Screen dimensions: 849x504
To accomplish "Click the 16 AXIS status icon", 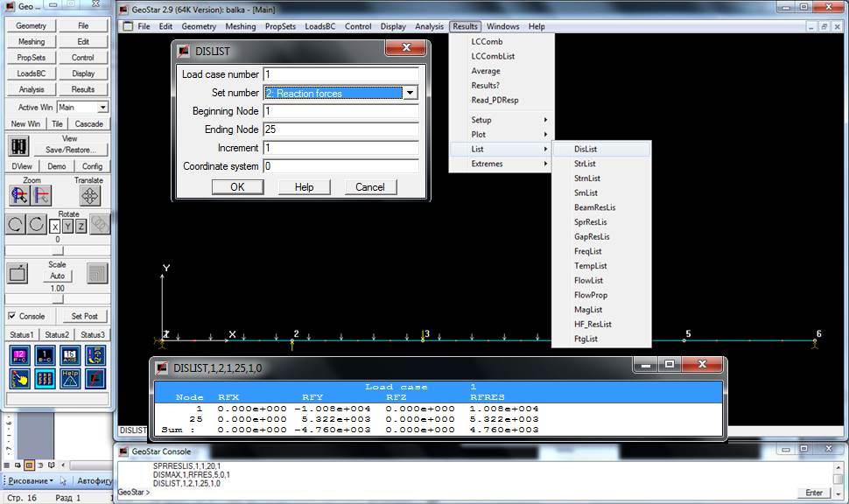I will pyautogui.click(x=70, y=355).
